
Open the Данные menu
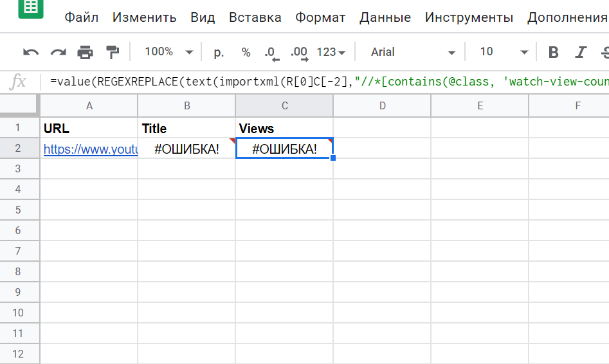tap(385, 17)
